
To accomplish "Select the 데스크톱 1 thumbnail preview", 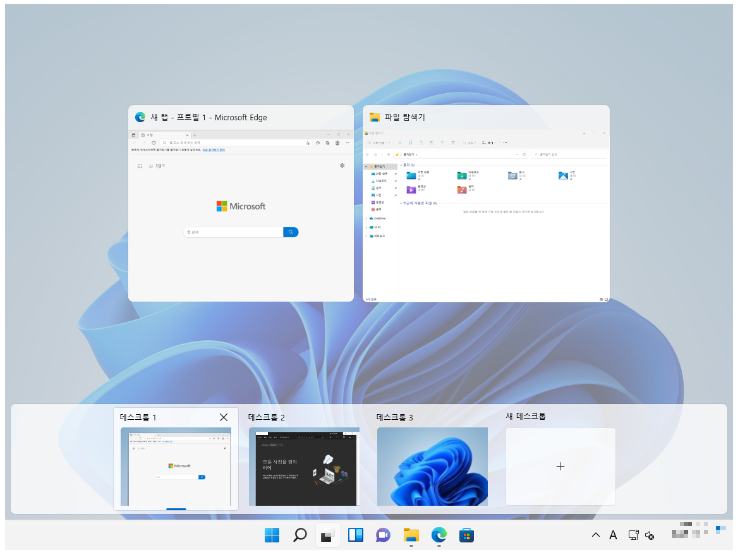I will pyautogui.click(x=176, y=466).
